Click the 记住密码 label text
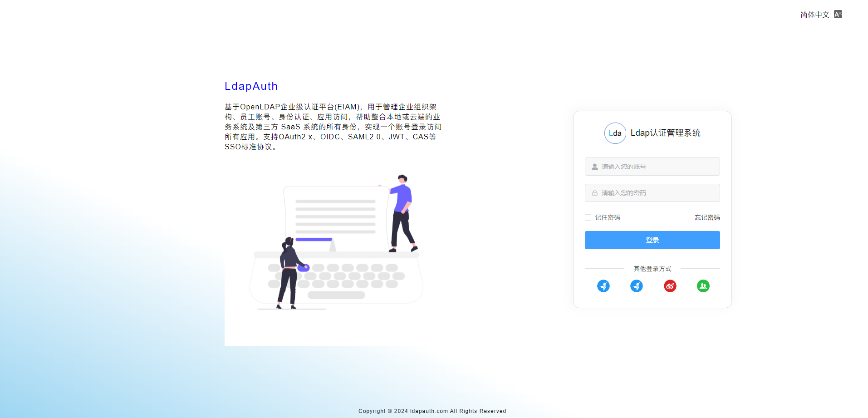 click(607, 217)
